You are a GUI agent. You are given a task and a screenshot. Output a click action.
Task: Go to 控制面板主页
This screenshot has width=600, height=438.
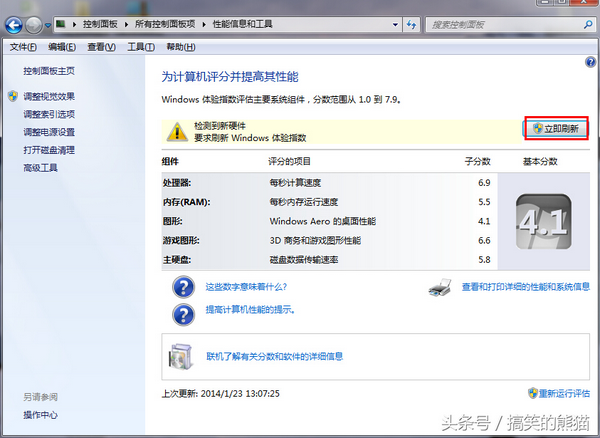coord(49,71)
